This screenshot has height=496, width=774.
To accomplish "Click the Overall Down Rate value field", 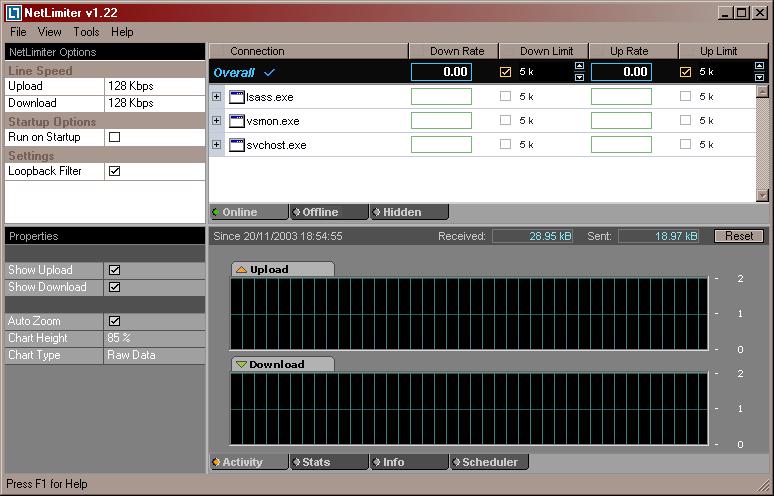I will click(441, 72).
